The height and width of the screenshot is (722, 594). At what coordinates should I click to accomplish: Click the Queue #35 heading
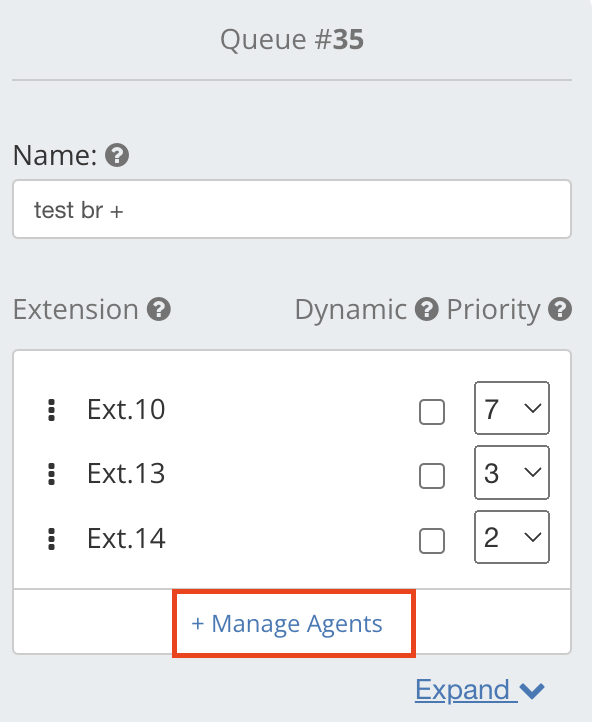[292, 39]
